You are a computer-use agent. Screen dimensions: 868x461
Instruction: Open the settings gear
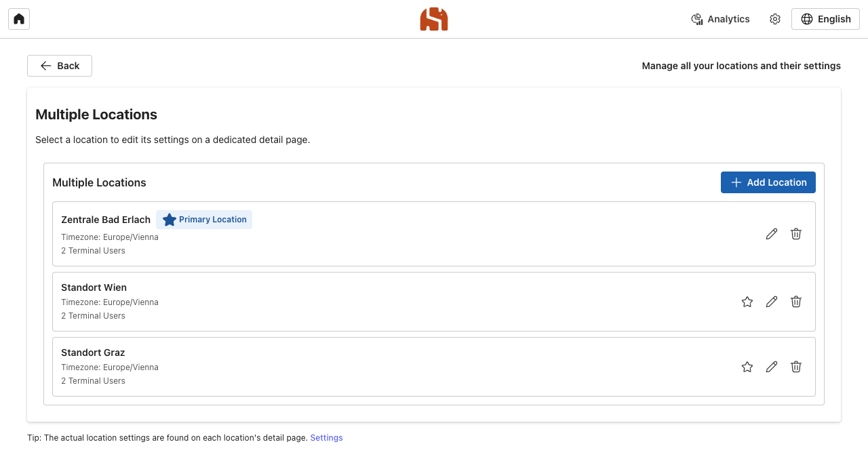click(775, 19)
